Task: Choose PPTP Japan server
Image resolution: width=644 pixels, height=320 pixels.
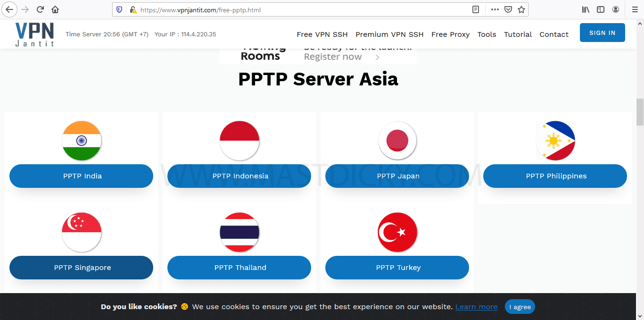Action: [x=397, y=176]
